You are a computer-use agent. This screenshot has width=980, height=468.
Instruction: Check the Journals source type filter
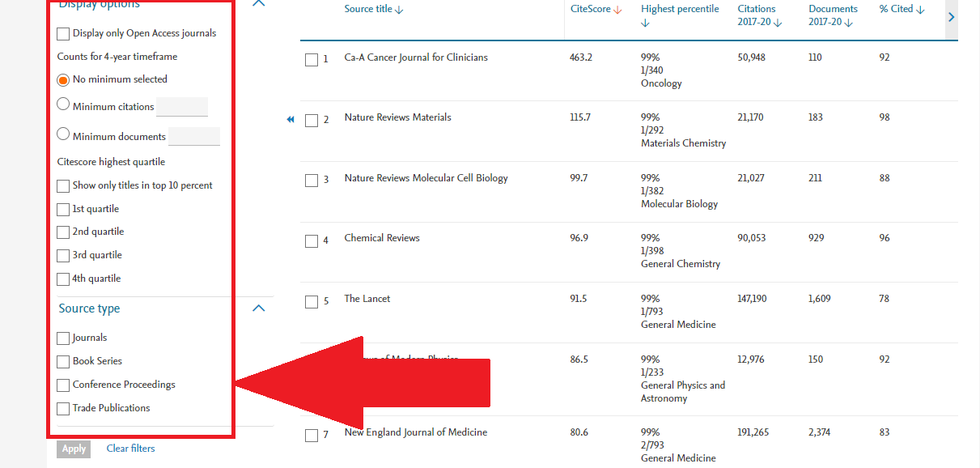coord(63,338)
